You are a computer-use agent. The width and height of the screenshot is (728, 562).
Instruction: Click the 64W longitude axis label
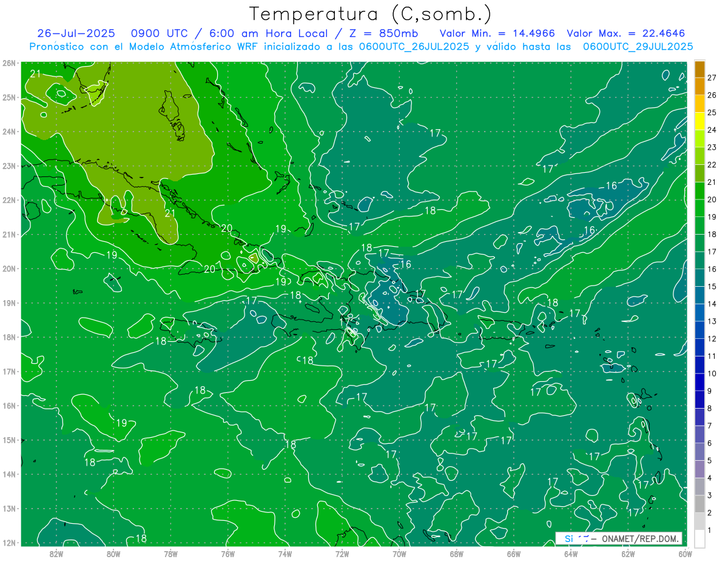point(570,554)
